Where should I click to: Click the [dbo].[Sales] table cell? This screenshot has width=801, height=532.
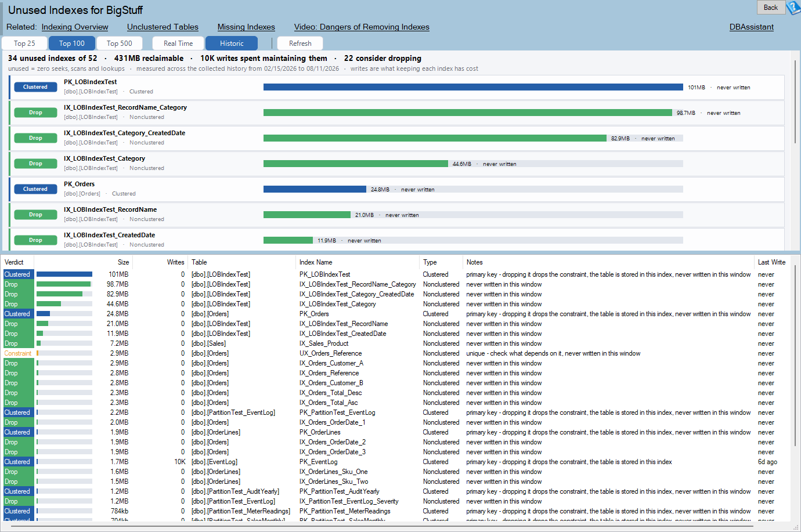[x=209, y=343]
